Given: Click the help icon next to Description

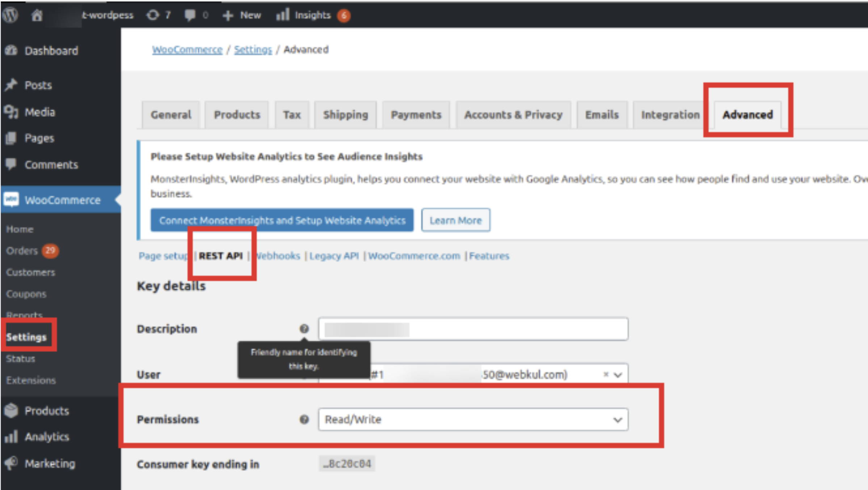Looking at the screenshot, I should tap(304, 329).
